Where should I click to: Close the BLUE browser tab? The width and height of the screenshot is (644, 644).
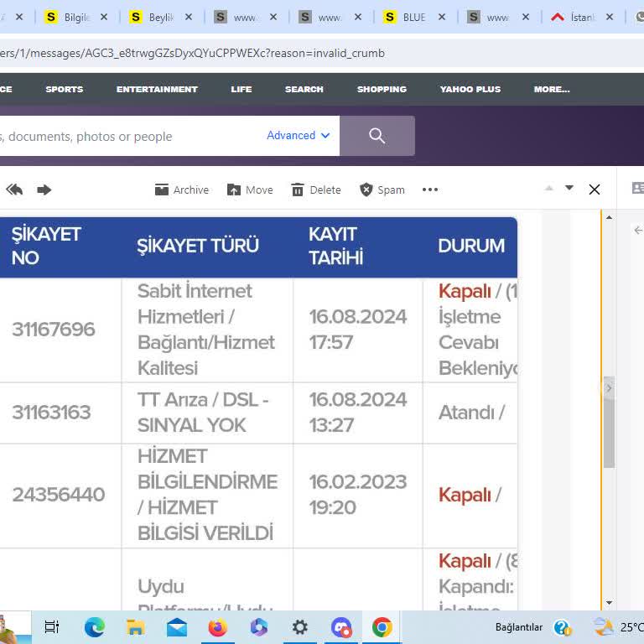442,18
